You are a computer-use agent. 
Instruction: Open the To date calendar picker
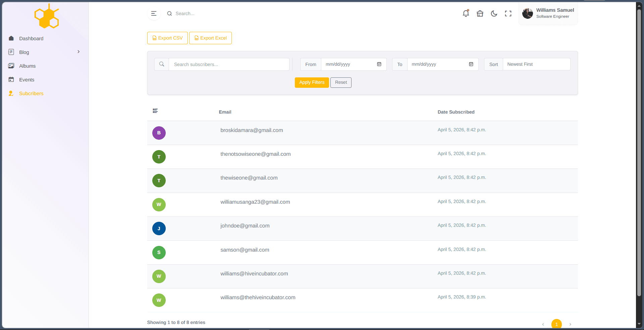coord(471,64)
